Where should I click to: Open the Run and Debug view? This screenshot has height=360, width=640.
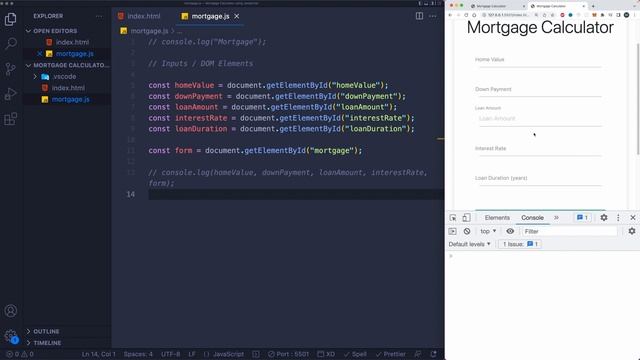11,94
